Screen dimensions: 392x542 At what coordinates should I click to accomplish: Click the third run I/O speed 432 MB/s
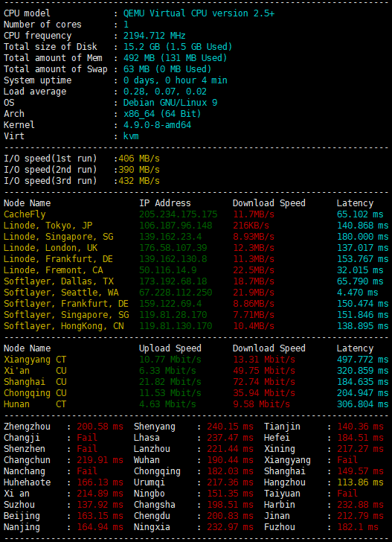pyautogui.click(x=139, y=181)
